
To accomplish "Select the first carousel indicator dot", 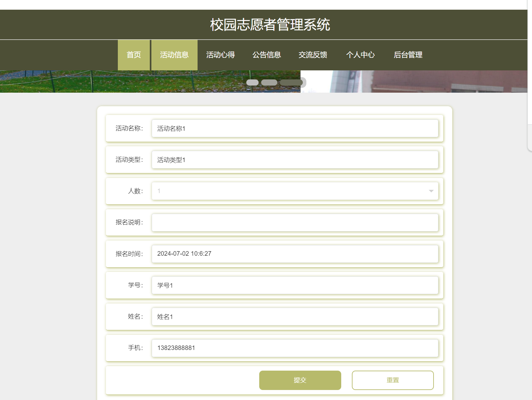I will tap(253, 82).
